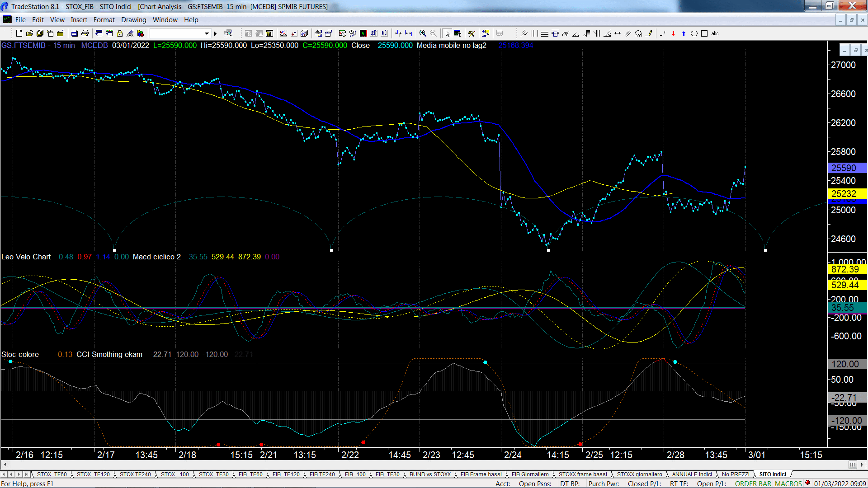Click the GS:FTSEMIB - 15 min label
The image size is (868, 488).
[38, 45]
